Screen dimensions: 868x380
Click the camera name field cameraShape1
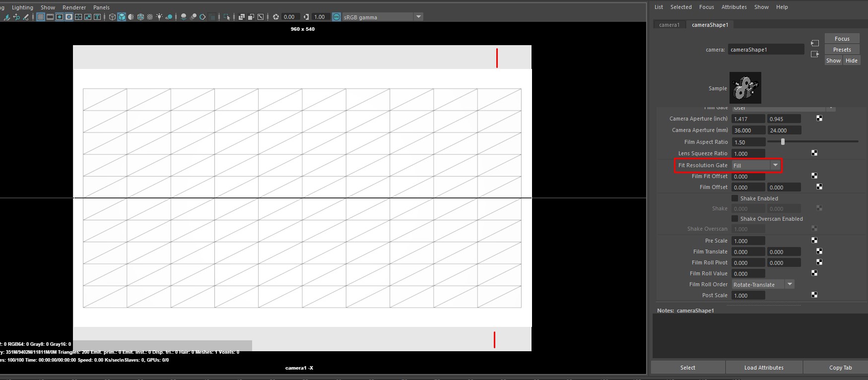pyautogui.click(x=766, y=50)
